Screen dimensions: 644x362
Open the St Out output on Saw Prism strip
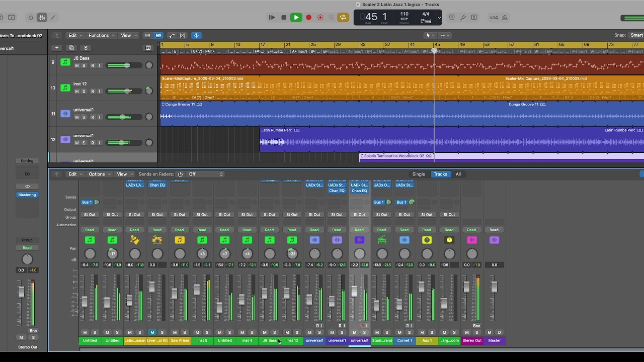click(180, 215)
